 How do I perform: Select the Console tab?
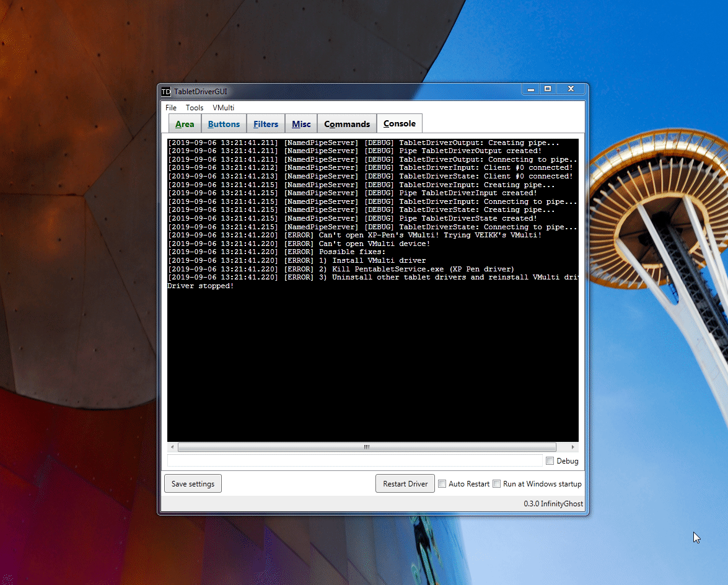[399, 123]
